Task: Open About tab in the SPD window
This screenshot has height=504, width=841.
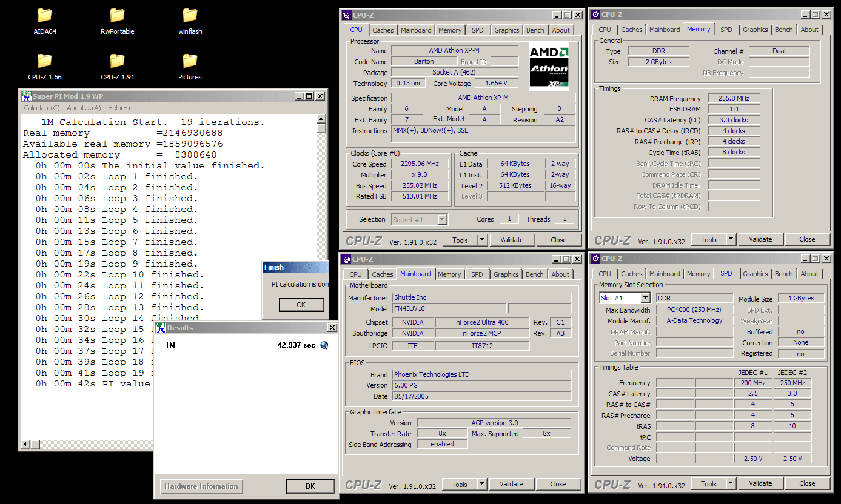Action: [809, 274]
